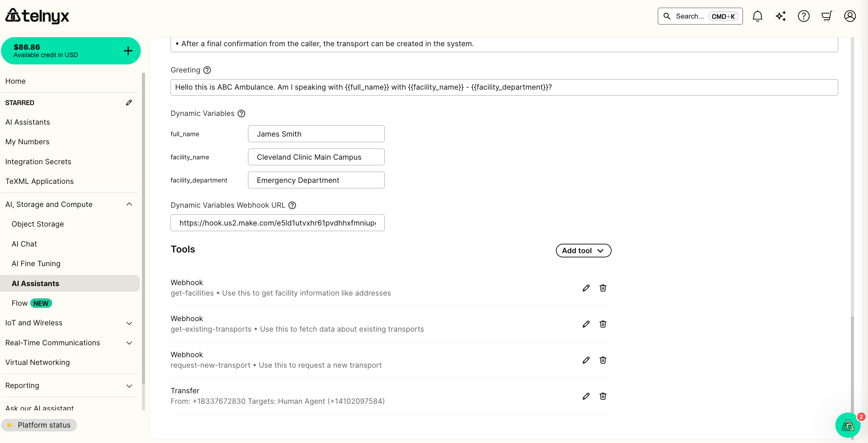This screenshot has width=868, height=443.
Task: Edit the Transfer tool settings
Action: click(x=586, y=396)
